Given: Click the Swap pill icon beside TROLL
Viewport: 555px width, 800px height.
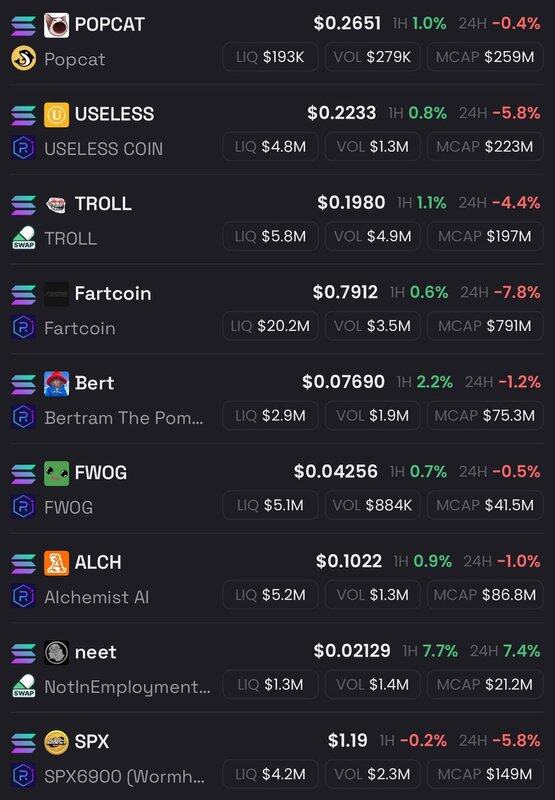Looking at the screenshot, I should click(x=23, y=238).
